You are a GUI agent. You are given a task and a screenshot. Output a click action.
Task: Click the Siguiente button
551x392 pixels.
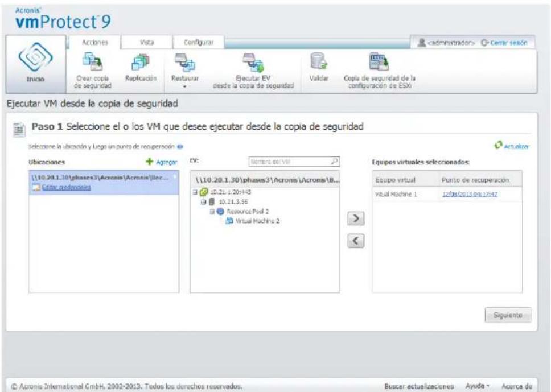pyautogui.click(x=508, y=315)
